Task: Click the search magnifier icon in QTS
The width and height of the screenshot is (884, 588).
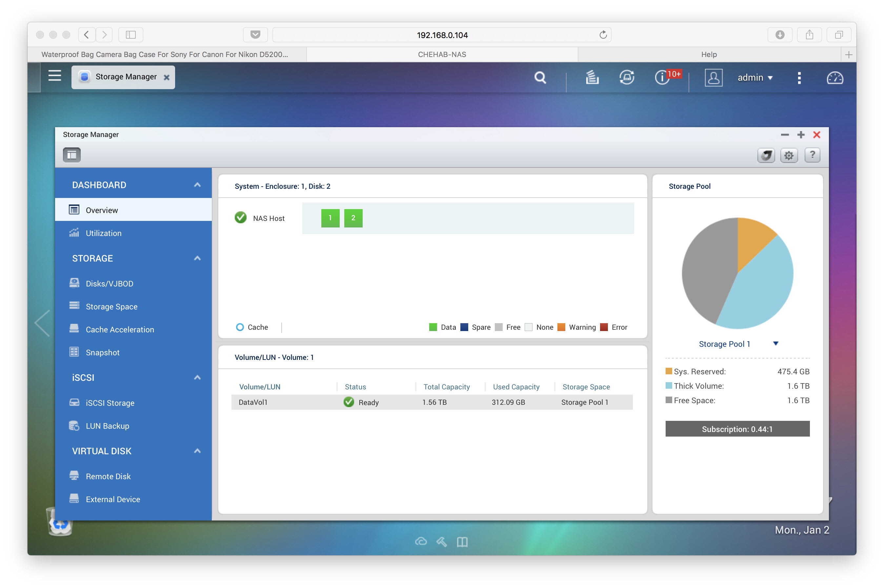Action: coord(540,78)
